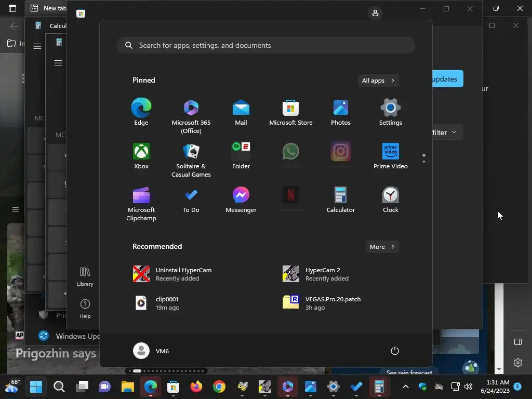532x399 pixels.
Task: Click the Get updates button in Store
Action: [448, 79]
